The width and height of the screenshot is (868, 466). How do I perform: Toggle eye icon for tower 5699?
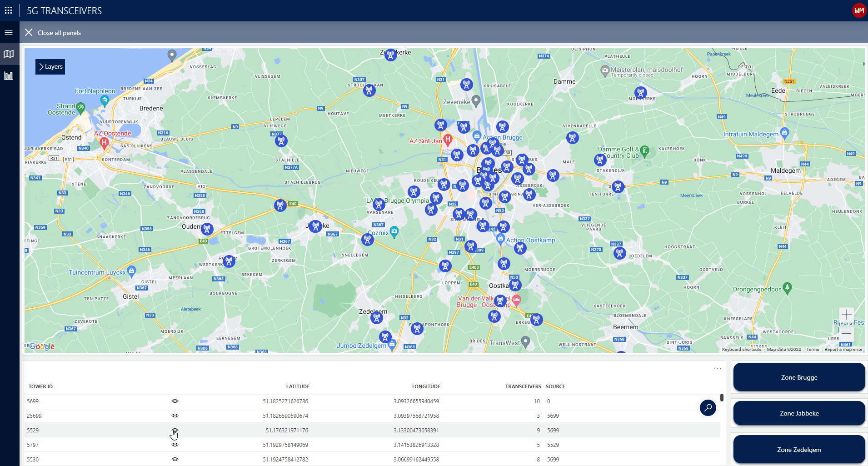pos(175,401)
